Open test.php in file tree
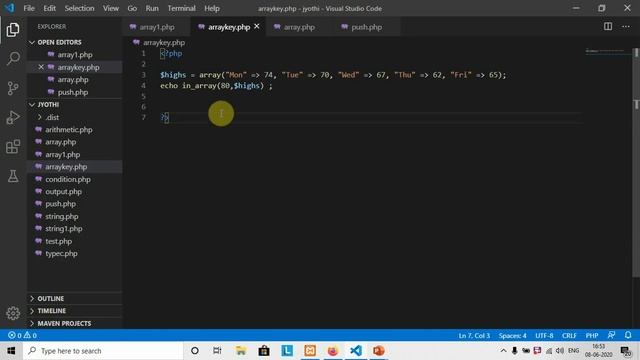 pyautogui.click(x=58, y=241)
